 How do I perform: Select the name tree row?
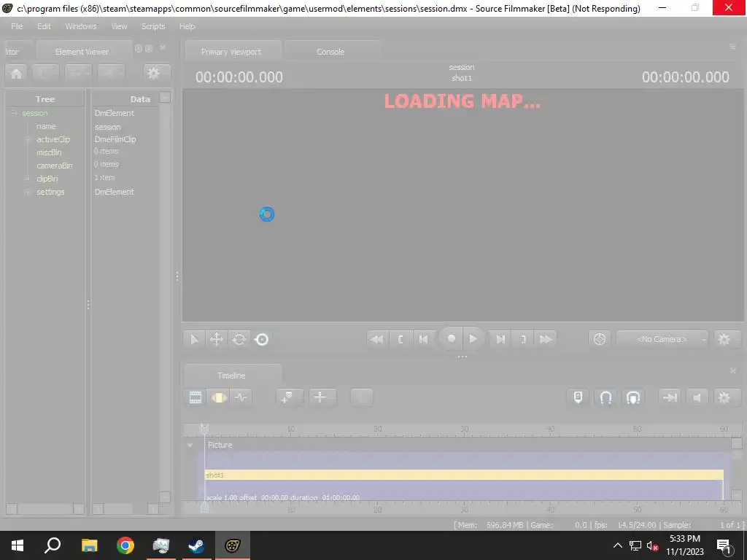click(x=45, y=126)
